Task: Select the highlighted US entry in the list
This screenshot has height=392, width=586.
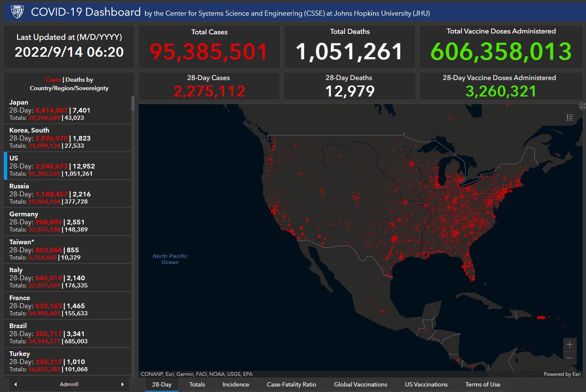Action: (x=68, y=166)
